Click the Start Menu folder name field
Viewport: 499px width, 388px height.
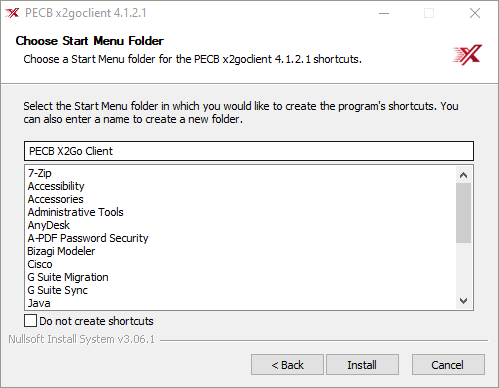click(249, 151)
